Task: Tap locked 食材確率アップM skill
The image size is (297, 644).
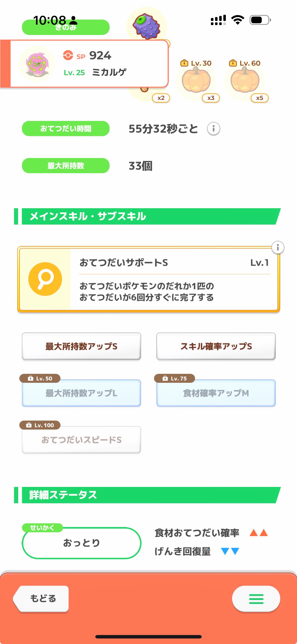Action: click(216, 393)
